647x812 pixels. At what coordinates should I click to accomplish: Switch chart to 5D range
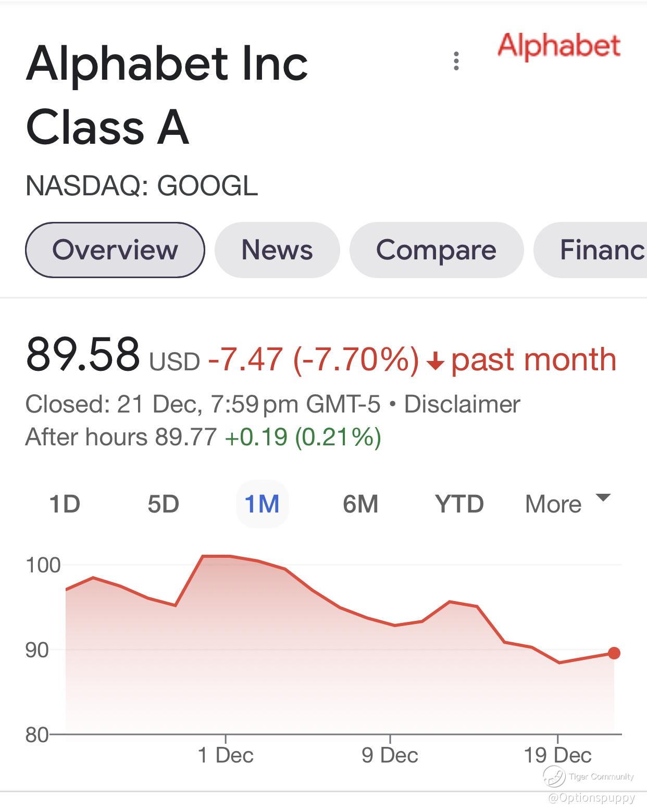pyautogui.click(x=163, y=504)
